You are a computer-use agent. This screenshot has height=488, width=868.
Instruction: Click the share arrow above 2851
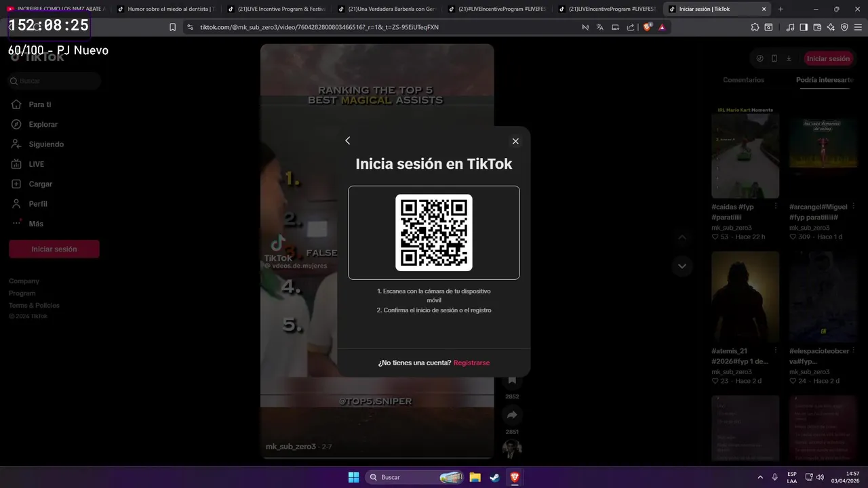click(512, 415)
